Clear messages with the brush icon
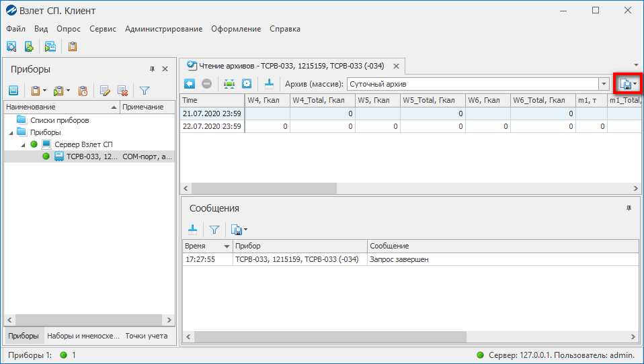This screenshot has height=364, width=644. pos(192,230)
